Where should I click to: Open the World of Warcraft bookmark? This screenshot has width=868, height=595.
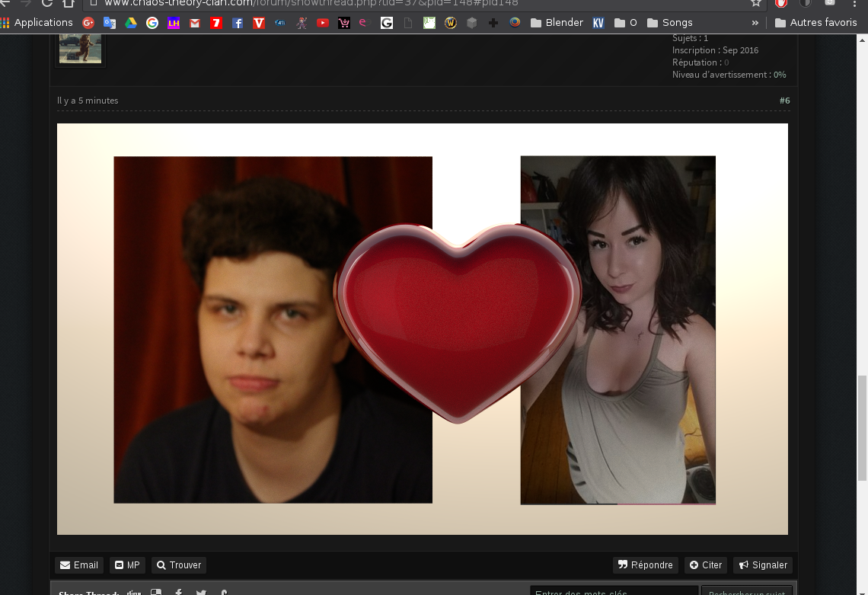click(x=451, y=23)
